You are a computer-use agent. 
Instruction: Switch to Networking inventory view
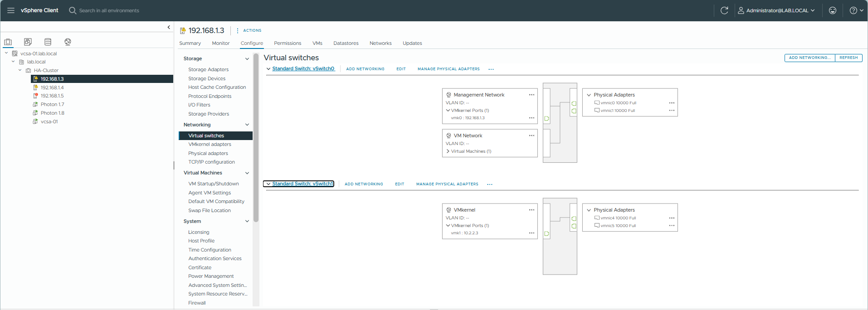tap(68, 42)
